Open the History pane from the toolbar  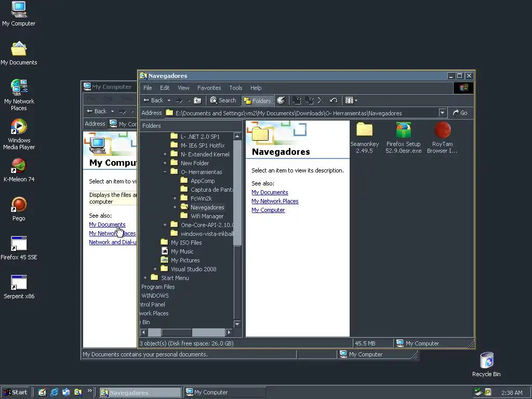coord(281,100)
